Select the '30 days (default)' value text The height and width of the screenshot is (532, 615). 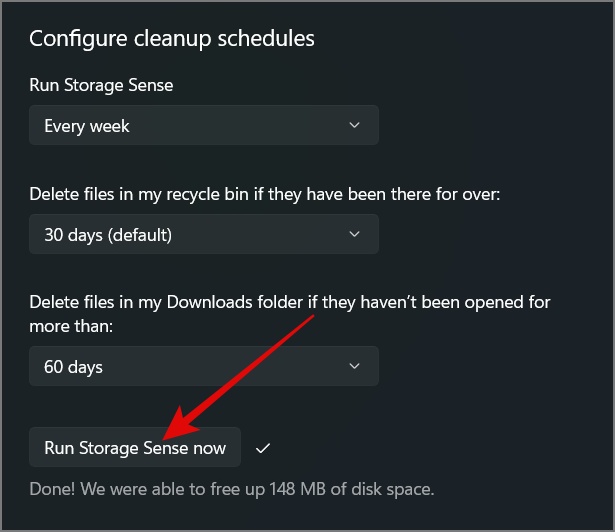[108, 235]
